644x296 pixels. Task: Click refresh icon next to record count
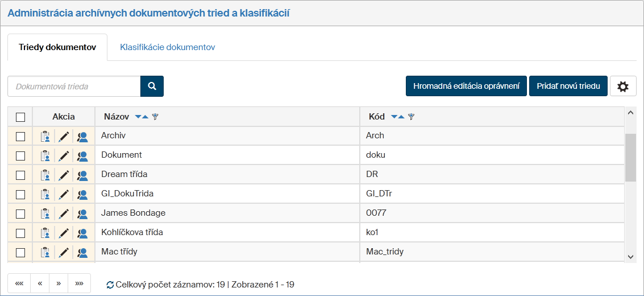pyautogui.click(x=110, y=285)
